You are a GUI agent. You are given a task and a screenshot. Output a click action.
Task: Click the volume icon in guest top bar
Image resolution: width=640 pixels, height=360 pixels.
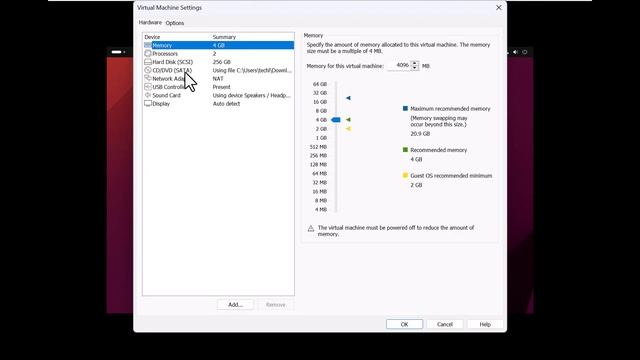click(516, 52)
